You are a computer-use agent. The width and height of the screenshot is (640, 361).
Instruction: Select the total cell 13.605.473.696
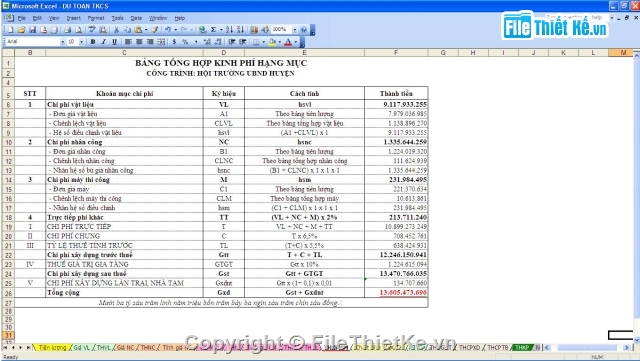click(396, 293)
